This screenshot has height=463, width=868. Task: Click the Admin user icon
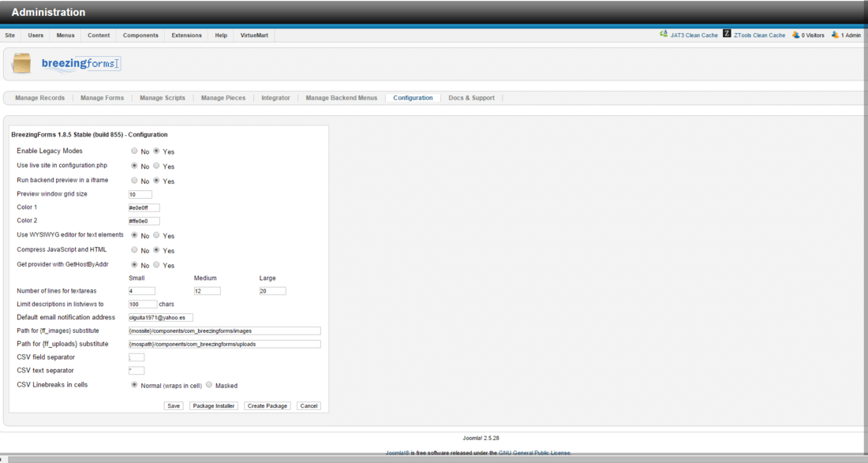835,35
